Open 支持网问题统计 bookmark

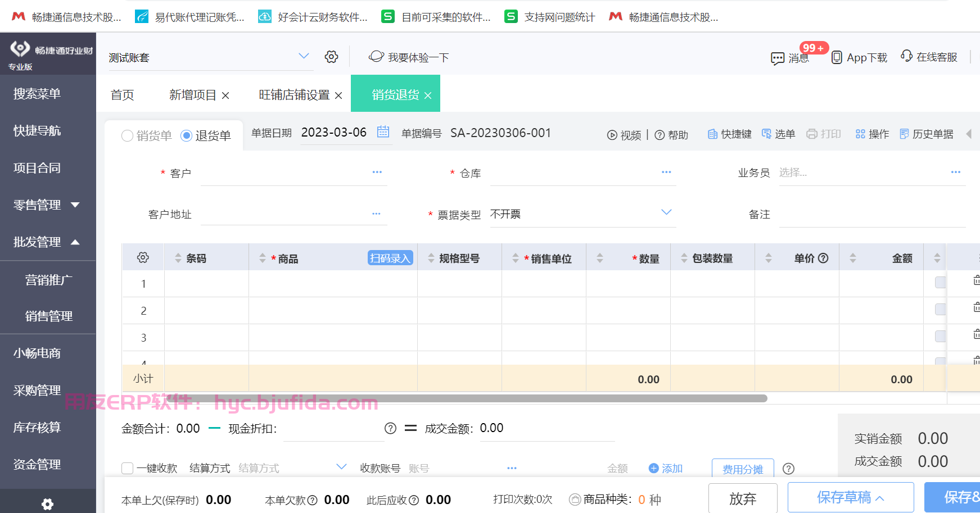coord(549,17)
